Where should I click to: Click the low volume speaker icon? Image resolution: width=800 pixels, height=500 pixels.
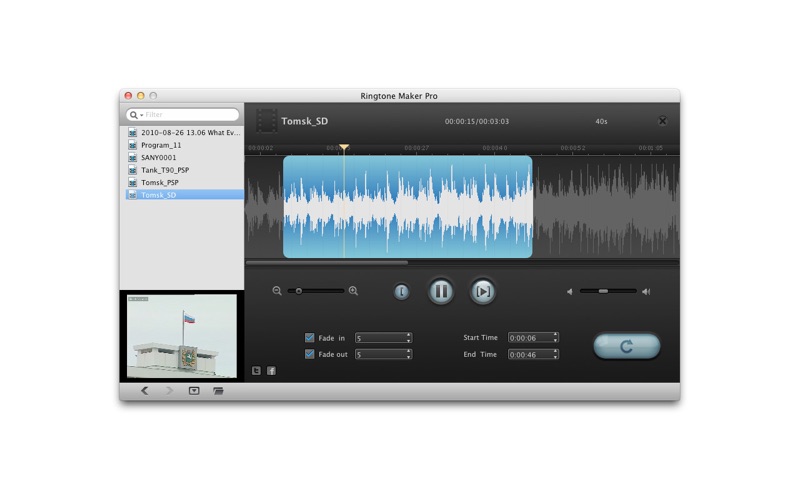click(569, 291)
